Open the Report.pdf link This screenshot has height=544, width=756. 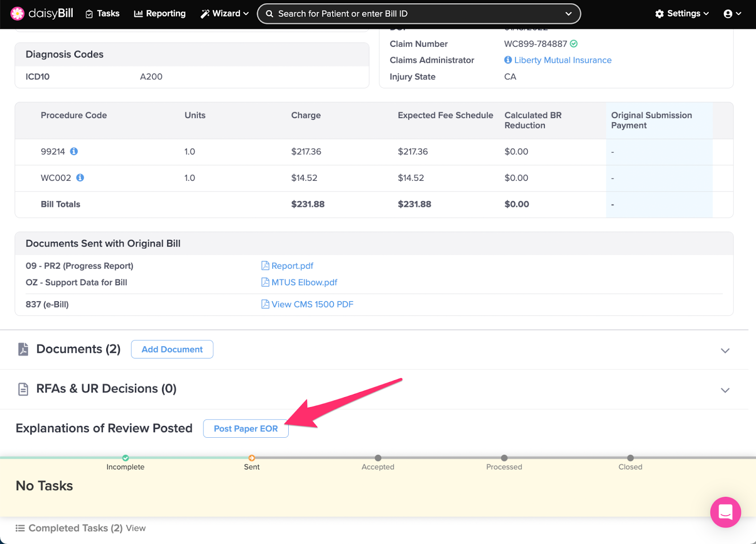pos(292,266)
